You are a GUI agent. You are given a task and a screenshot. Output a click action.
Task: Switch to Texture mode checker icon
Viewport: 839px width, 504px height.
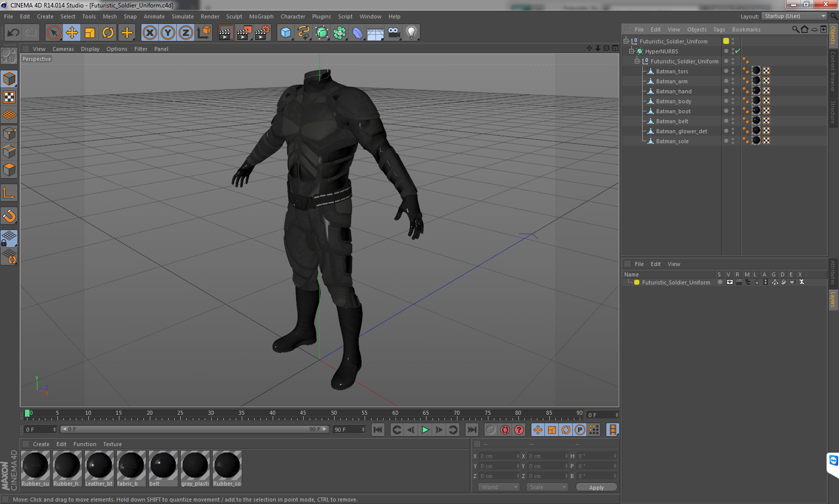pos(9,97)
